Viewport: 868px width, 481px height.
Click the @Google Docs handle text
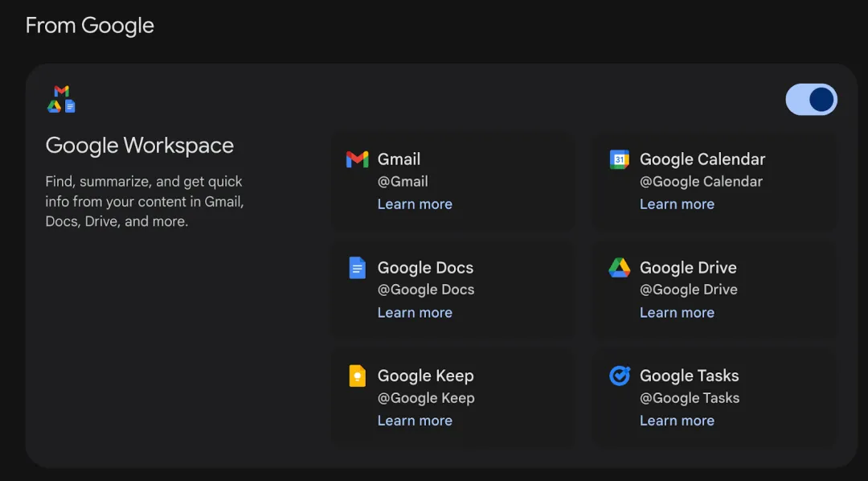click(426, 290)
